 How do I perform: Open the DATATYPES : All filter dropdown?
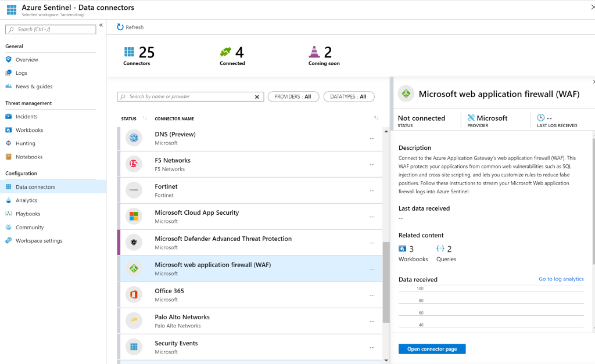(x=349, y=97)
